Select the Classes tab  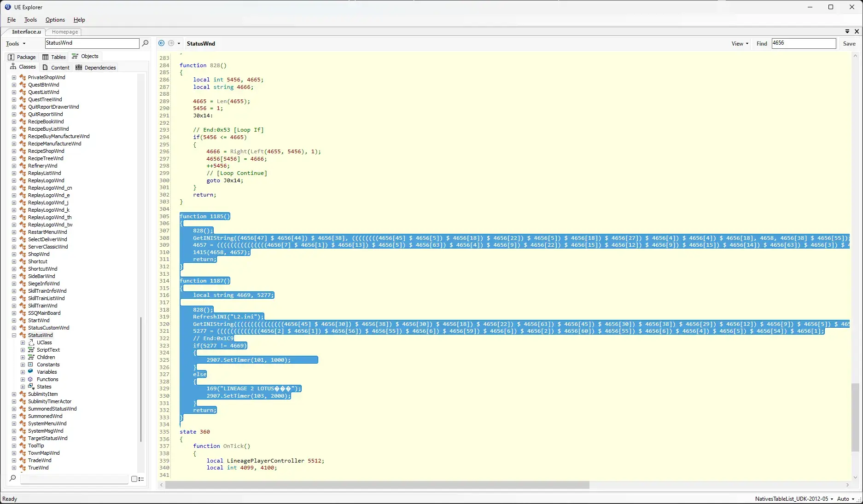(23, 67)
